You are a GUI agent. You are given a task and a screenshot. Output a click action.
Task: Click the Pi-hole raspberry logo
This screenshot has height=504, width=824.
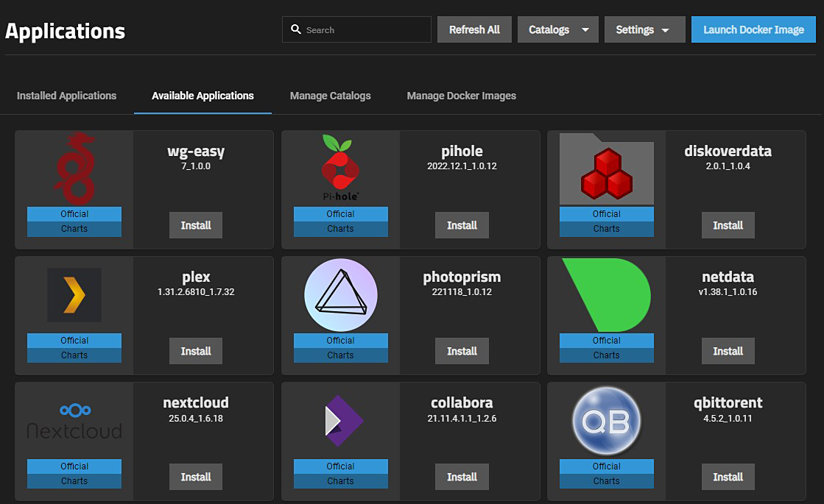coord(340,168)
